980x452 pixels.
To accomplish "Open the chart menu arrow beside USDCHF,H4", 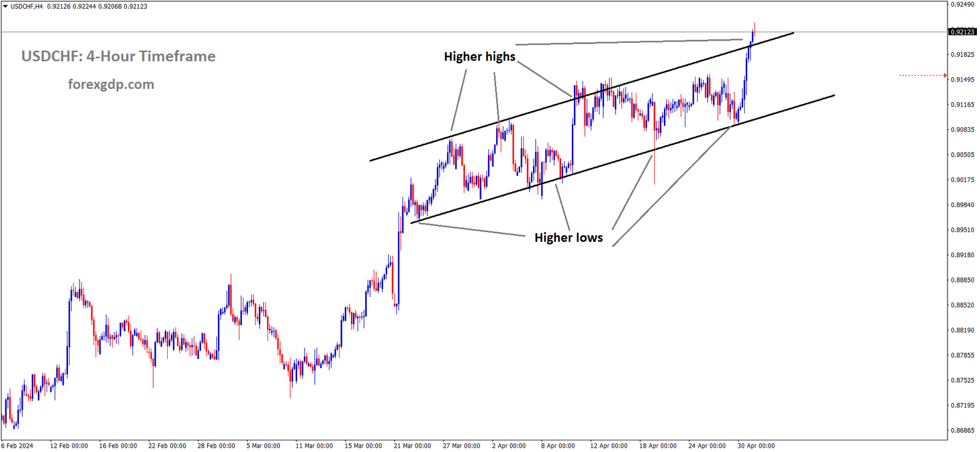I will pyautogui.click(x=5, y=7).
